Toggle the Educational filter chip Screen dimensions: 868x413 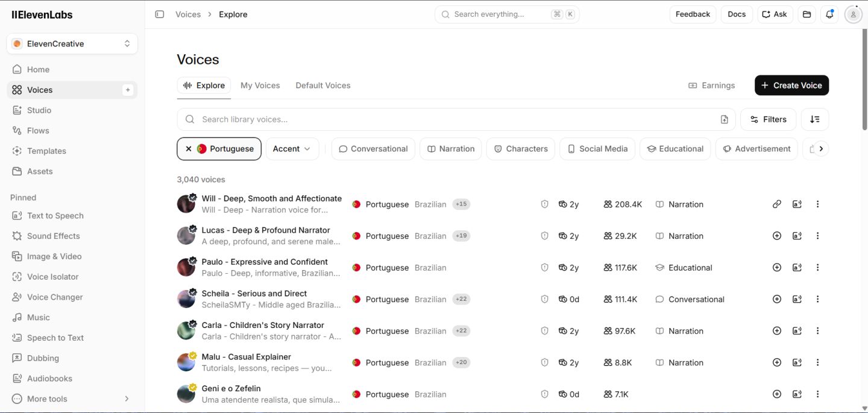tap(675, 149)
